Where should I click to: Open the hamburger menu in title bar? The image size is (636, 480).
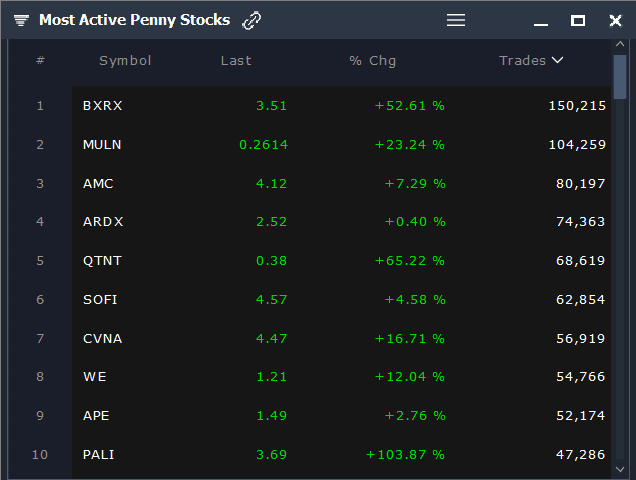pos(456,20)
